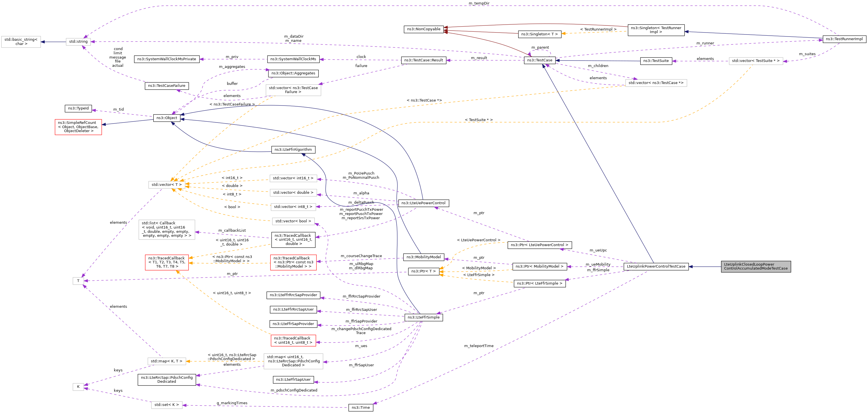Viewport: 868px width, 413px height.
Task: Select the std::string node
Action: point(78,42)
